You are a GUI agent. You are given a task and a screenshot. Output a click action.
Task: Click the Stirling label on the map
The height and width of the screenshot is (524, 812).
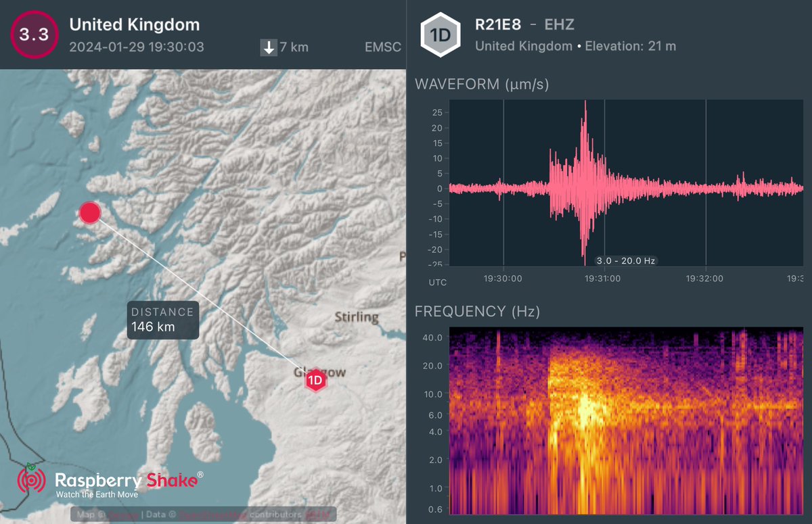[x=357, y=317]
